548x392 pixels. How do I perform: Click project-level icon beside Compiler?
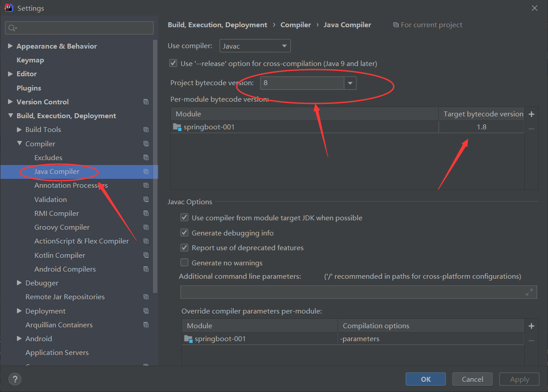click(x=146, y=144)
